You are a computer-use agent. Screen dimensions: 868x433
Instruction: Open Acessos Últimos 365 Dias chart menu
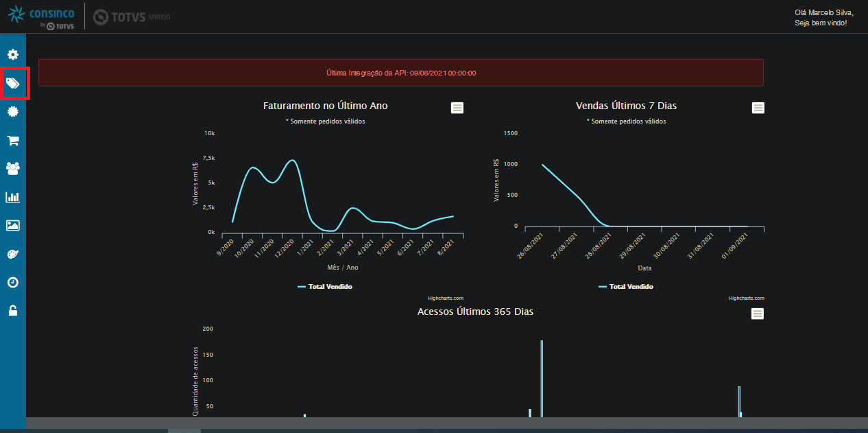[x=758, y=314]
